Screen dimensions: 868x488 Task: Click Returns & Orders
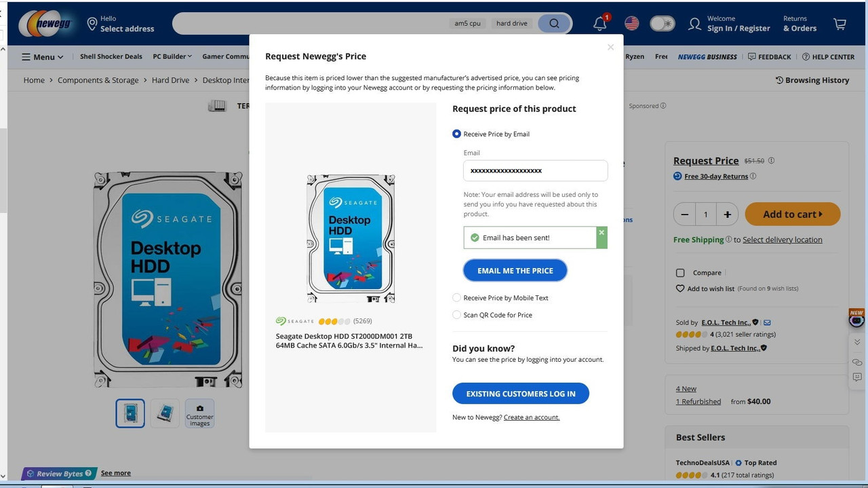pos(800,24)
